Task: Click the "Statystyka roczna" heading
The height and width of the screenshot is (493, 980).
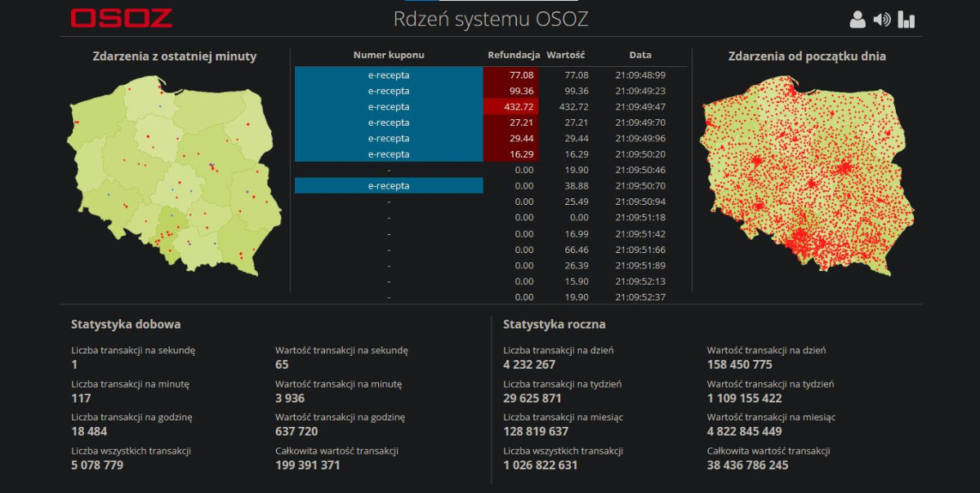Action: pos(555,324)
